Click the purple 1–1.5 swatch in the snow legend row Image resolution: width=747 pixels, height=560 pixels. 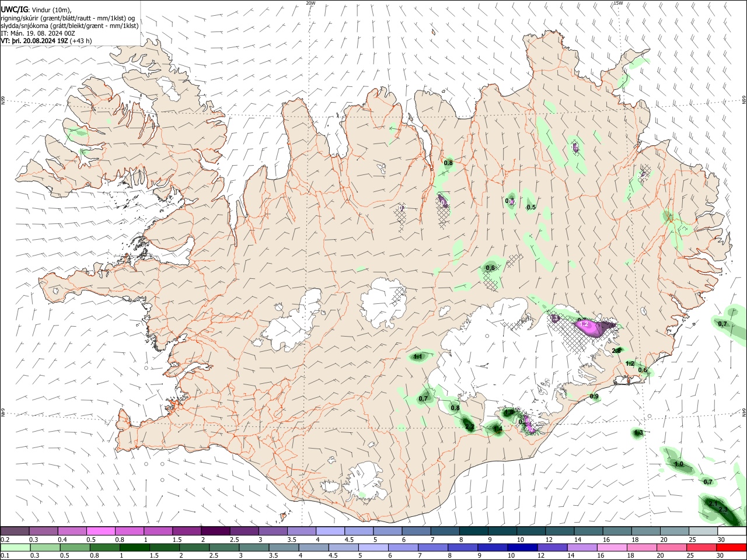pos(158,531)
